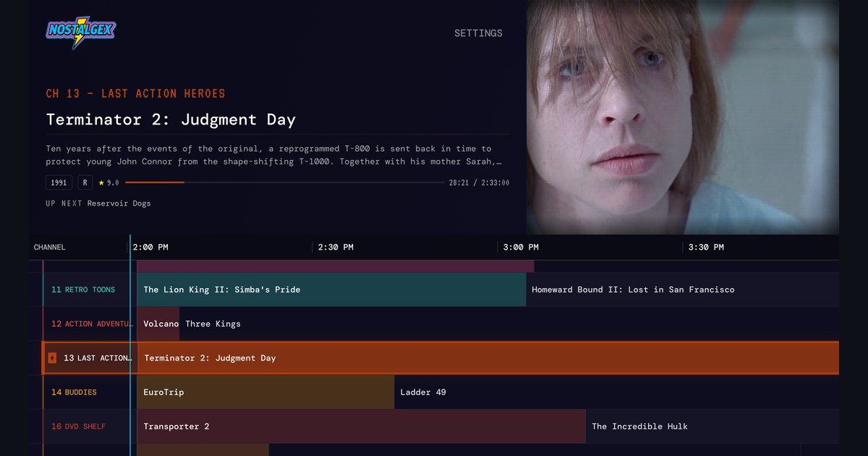
Task: Click the R rating badge
Action: click(85, 183)
